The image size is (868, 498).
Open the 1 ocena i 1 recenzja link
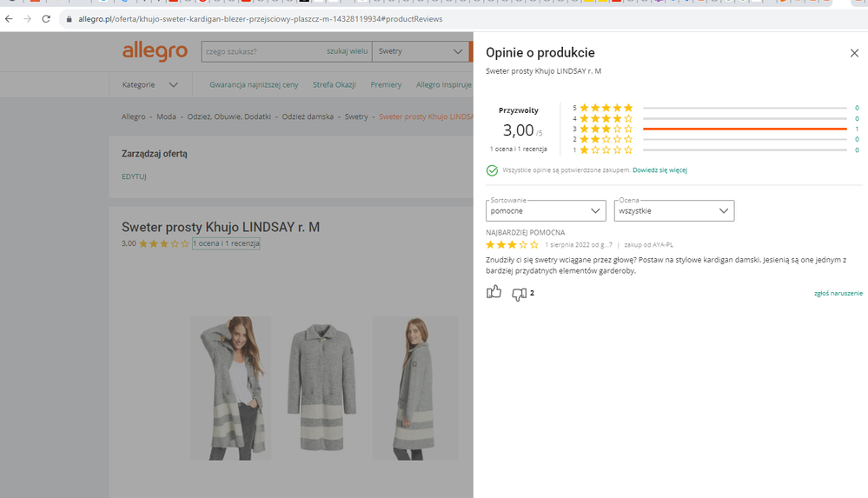tap(226, 243)
